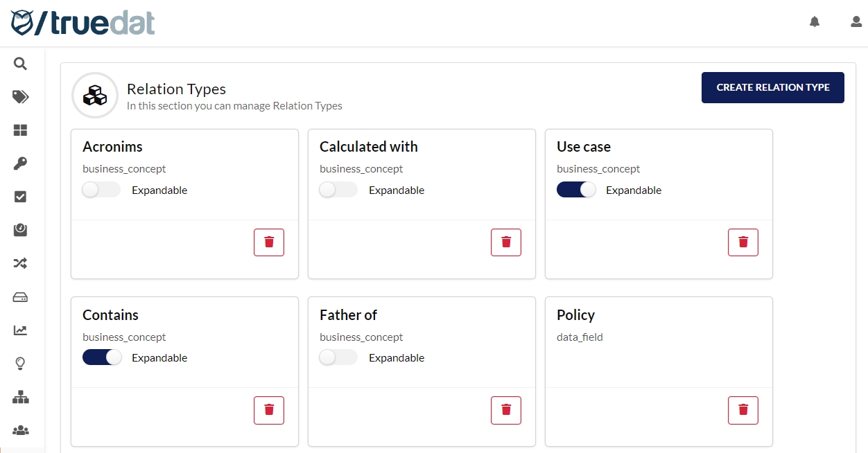Click the truedat logo
Viewport: 868px width, 453px height.
(x=83, y=23)
